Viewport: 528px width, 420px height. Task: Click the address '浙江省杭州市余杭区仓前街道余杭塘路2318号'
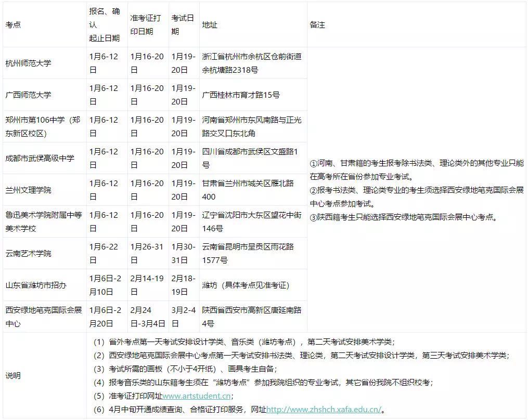(x=252, y=63)
